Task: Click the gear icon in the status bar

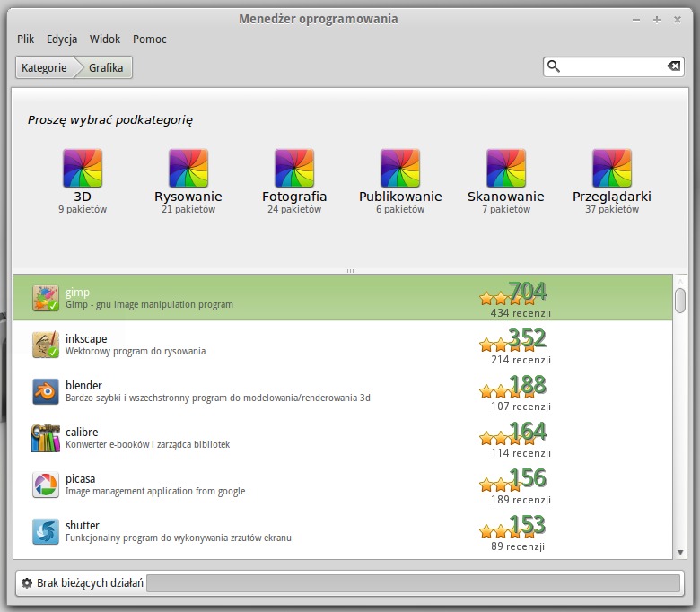Action: click(x=27, y=583)
